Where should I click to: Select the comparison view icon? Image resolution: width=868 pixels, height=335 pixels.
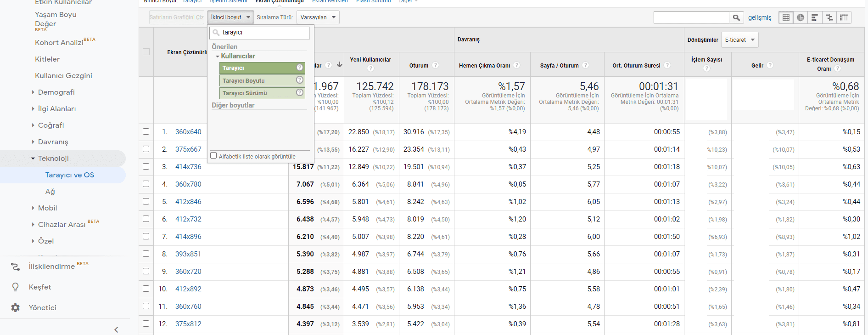coord(829,17)
